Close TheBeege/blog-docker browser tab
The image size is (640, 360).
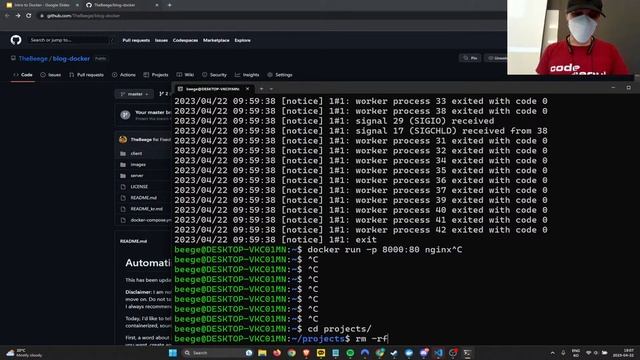(x=157, y=5)
